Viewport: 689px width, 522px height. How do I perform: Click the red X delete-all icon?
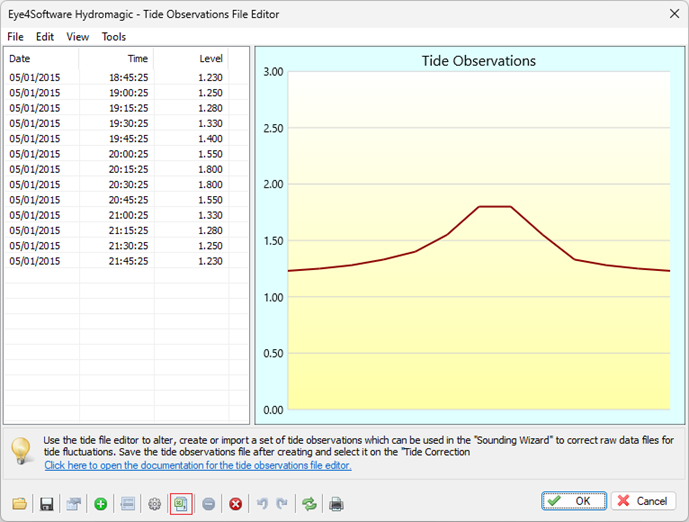(x=236, y=504)
